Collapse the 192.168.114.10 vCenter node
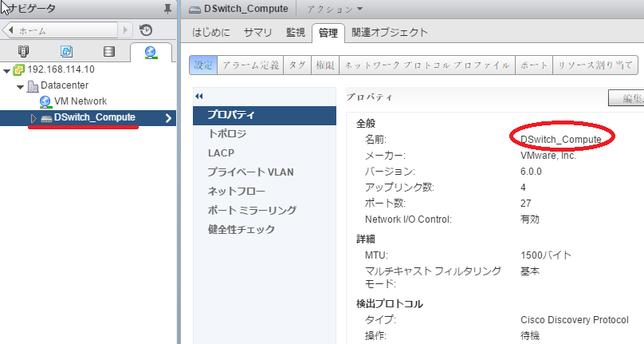The width and height of the screenshot is (644, 344). pos(6,71)
